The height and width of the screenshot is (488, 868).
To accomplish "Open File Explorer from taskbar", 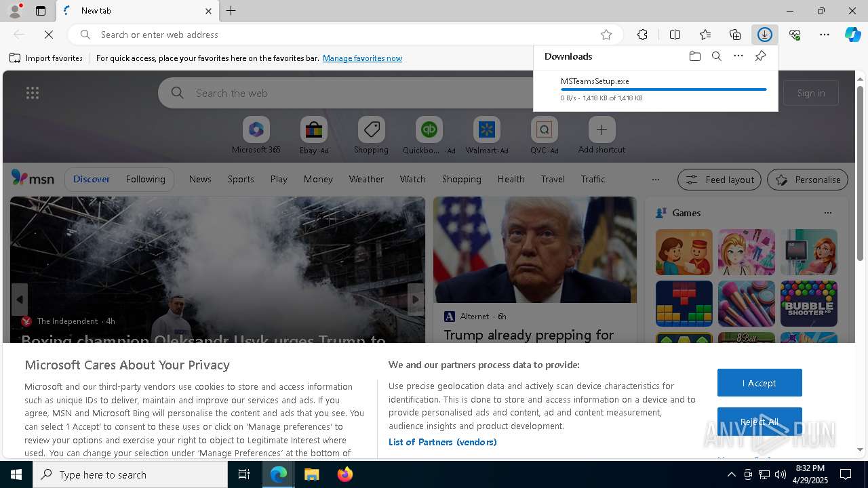I will click(312, 474).
